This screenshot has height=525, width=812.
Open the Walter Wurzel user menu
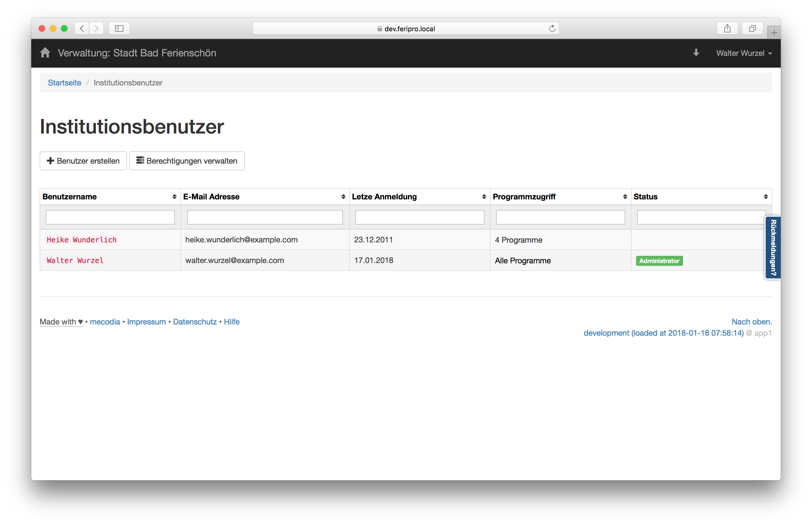pyautogui.click(x=744, y=53)
